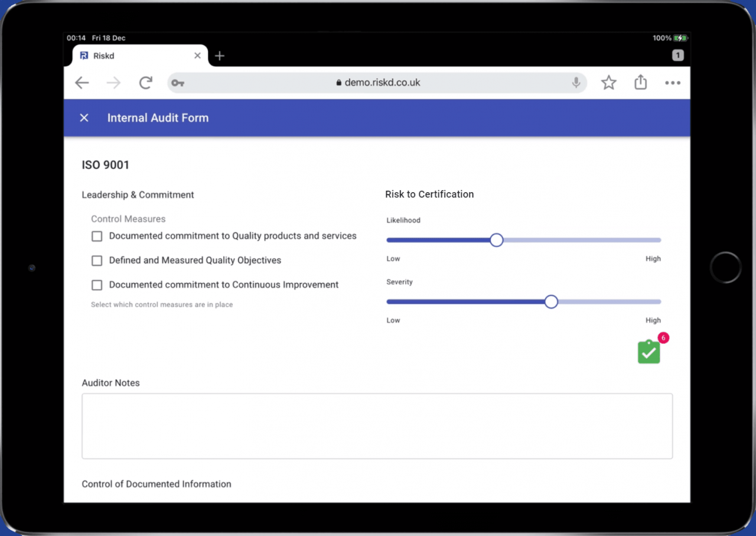The image size is (756, 536).
Task: Close the Internal Audit Form with the X
Action: coord(83,118)
